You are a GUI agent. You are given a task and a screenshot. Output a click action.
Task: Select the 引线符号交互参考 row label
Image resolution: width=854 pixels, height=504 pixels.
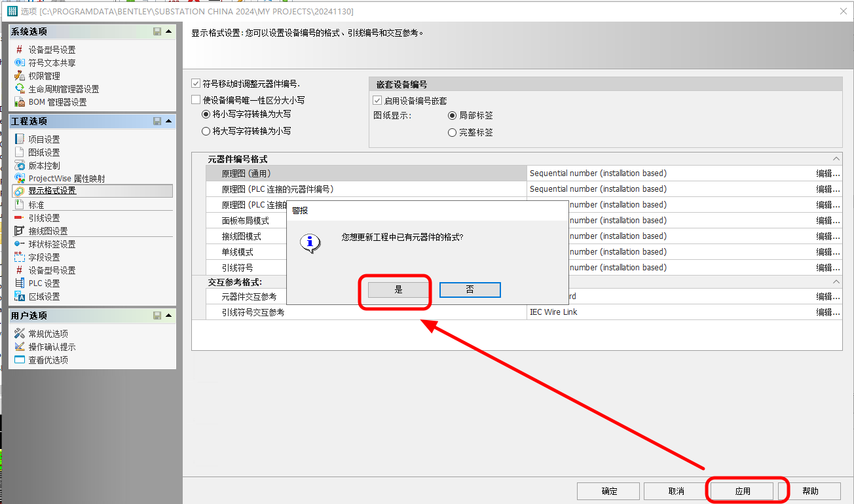point(253,312)
